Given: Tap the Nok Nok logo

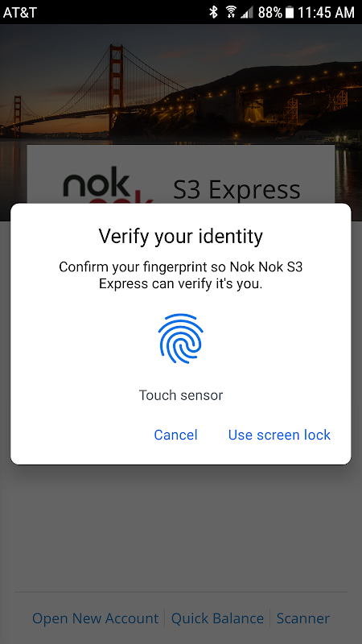Looking at the screenshot, I should 108,186.
